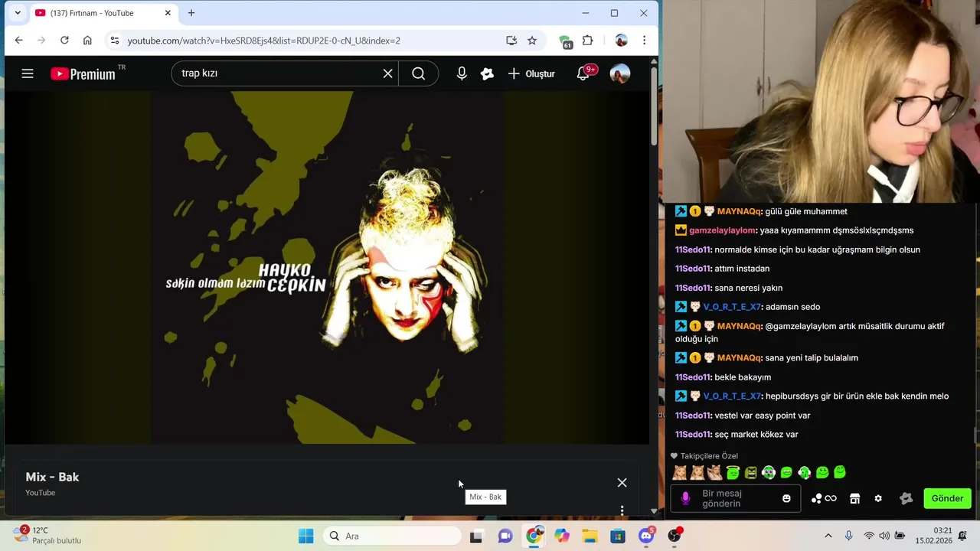980x551 pixels.
Task: Click the grey star badge icon in chat
Action: pyautogui.click(x=906, y=498)
